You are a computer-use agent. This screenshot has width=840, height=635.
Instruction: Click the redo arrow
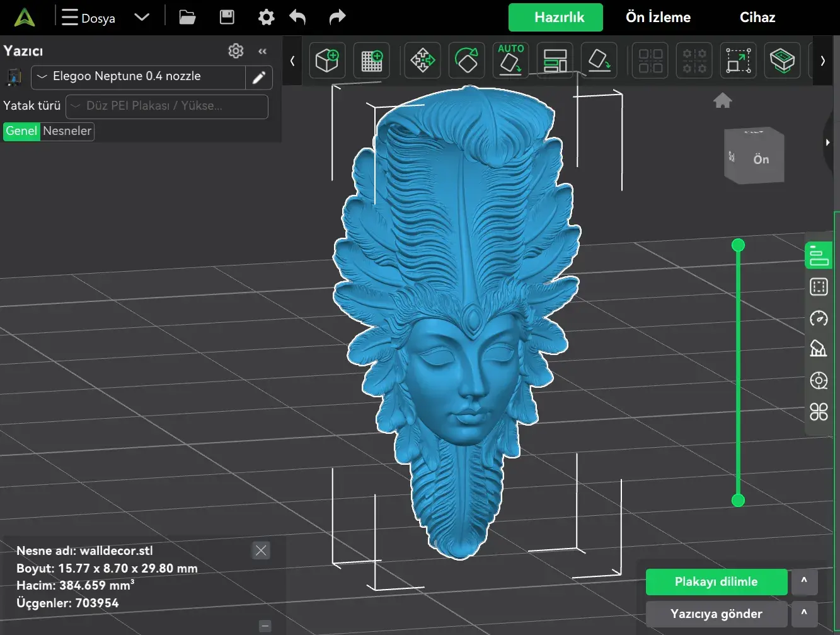point(337,17)
